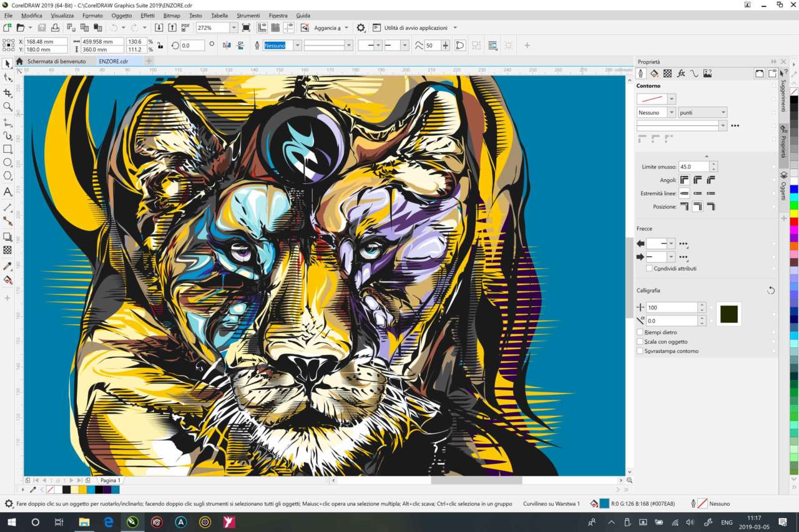Toggle Scala con oggetto checkbox

pos(640,342)
